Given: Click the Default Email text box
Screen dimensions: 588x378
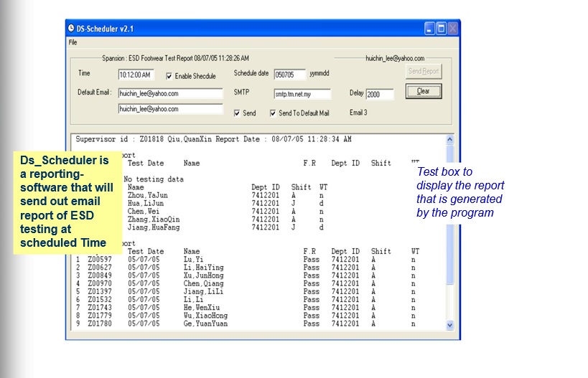Looking at the screenshot, I should pyautogui.click(x=160, y=93).
